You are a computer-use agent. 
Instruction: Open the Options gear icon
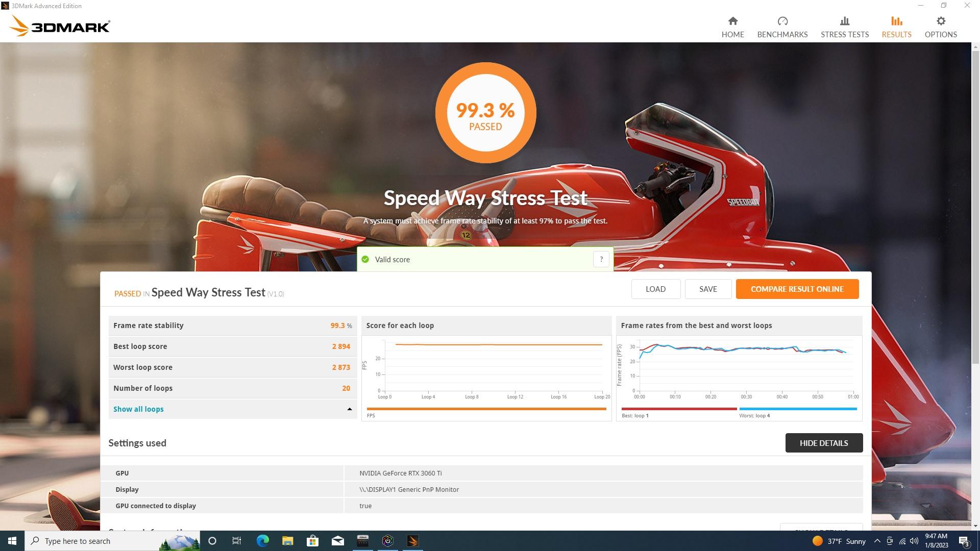(940, 21)
